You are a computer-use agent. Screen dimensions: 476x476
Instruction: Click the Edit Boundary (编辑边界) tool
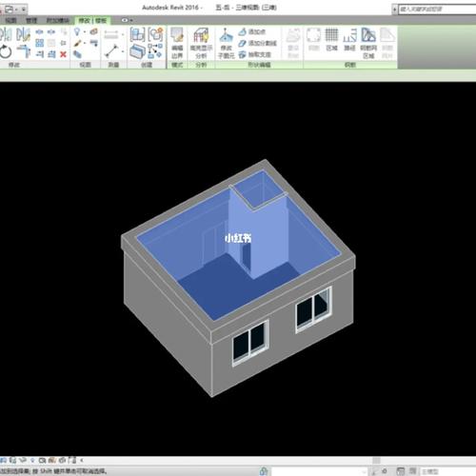click(x=177, y=43)
